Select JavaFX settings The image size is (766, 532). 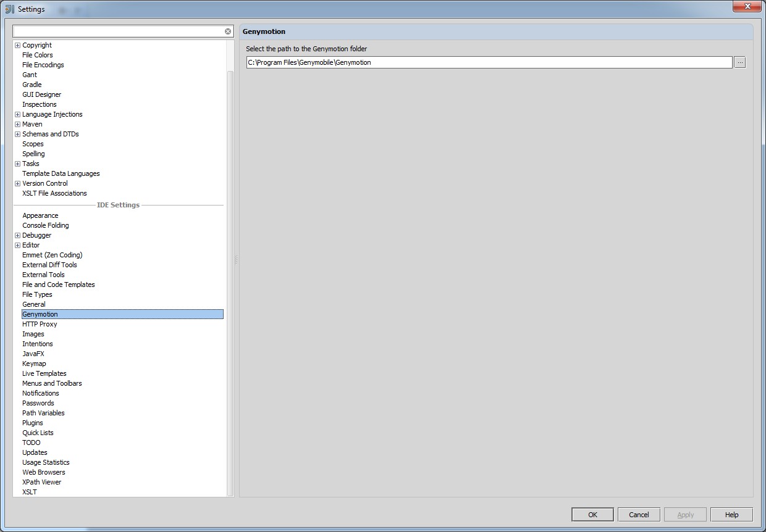coord(33,354)
